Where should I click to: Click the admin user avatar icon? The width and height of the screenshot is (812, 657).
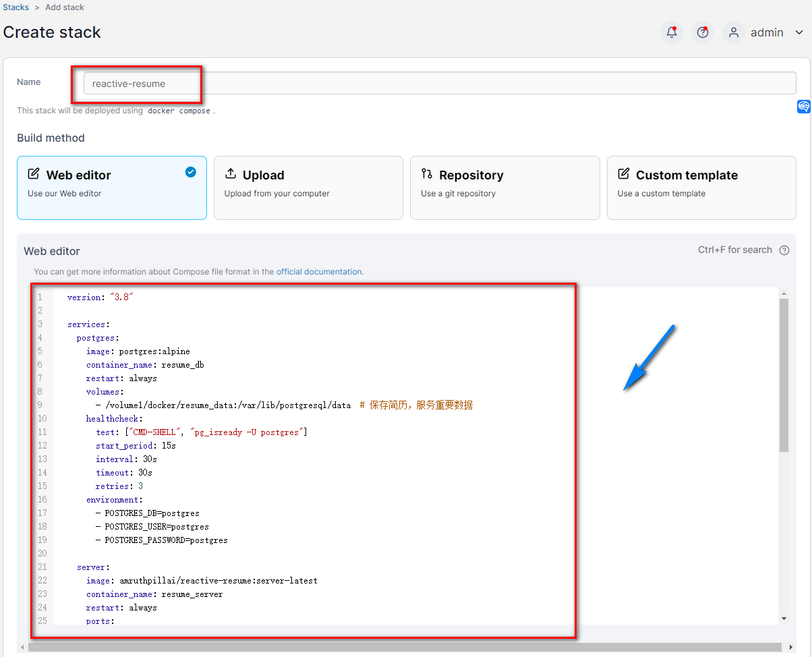click(x=734, y=32)
